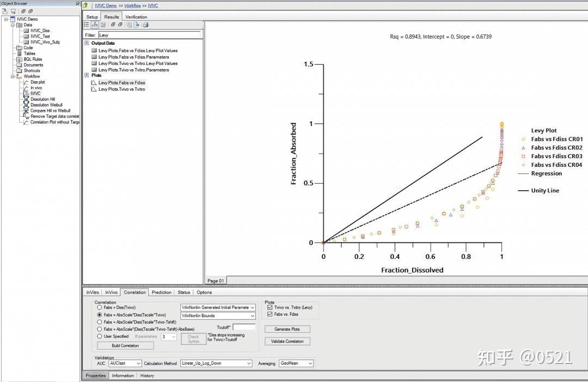The height and width of the screenshot is (382, 588).
Task: Toggle Tvivo vs. Tvitro (Levy) checkbox
Action: [x=269, y=307]
